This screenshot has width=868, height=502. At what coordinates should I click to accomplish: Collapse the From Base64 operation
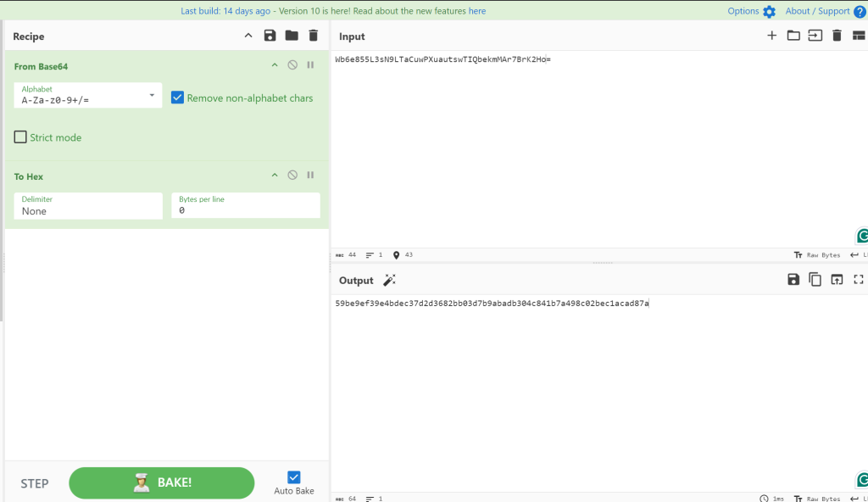point(275,65)
